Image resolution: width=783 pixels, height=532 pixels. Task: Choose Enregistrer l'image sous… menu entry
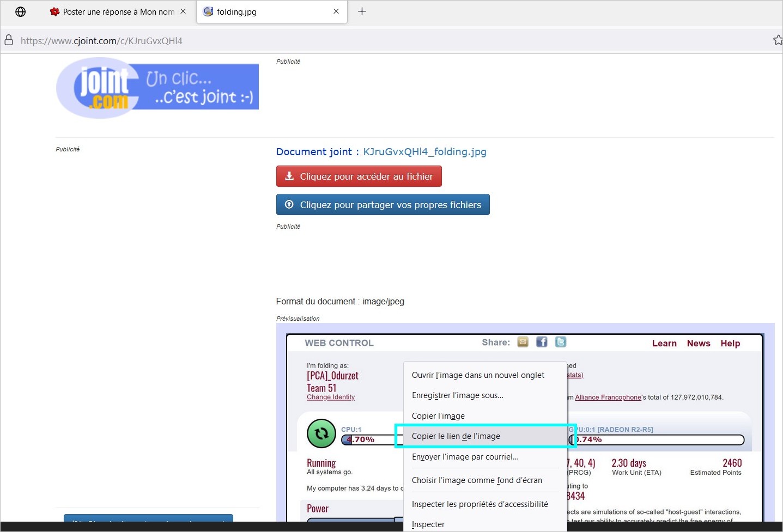457,395
